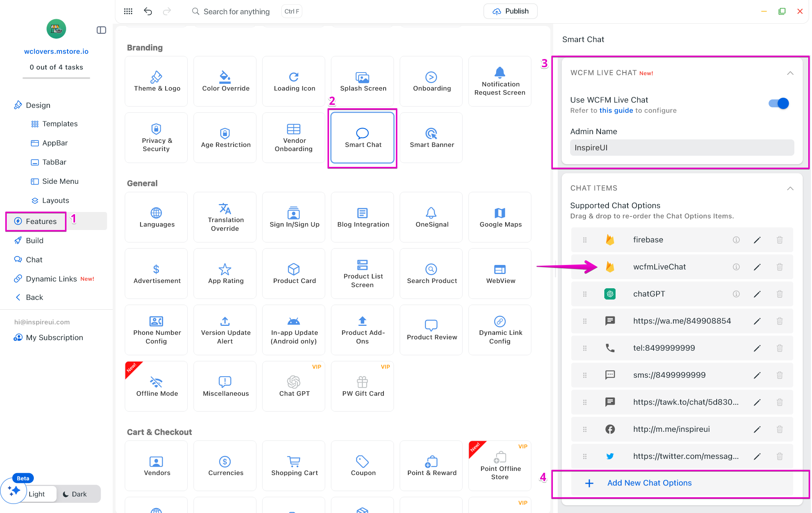
Task: Click the Publish button
Action: point(510,11)
